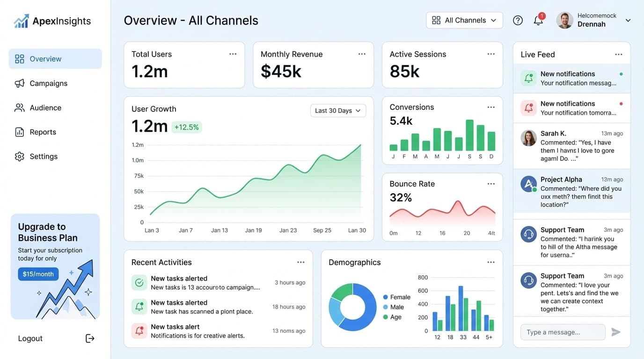Click the ApexInsights logo icon
Image resolution: width=644 pixels, height=359 pixels.
tap(21, 21)
